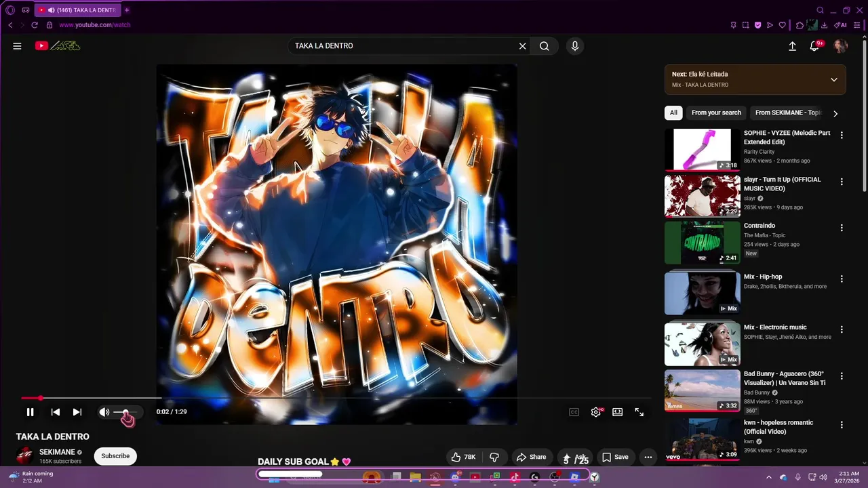
Task: Open options for kwn - hopeless romantic
Action: pyautogui.click(x=842, y=425)
